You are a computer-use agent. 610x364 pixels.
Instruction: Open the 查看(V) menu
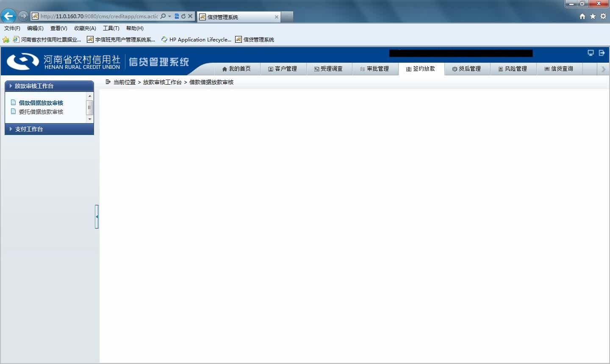58,28
